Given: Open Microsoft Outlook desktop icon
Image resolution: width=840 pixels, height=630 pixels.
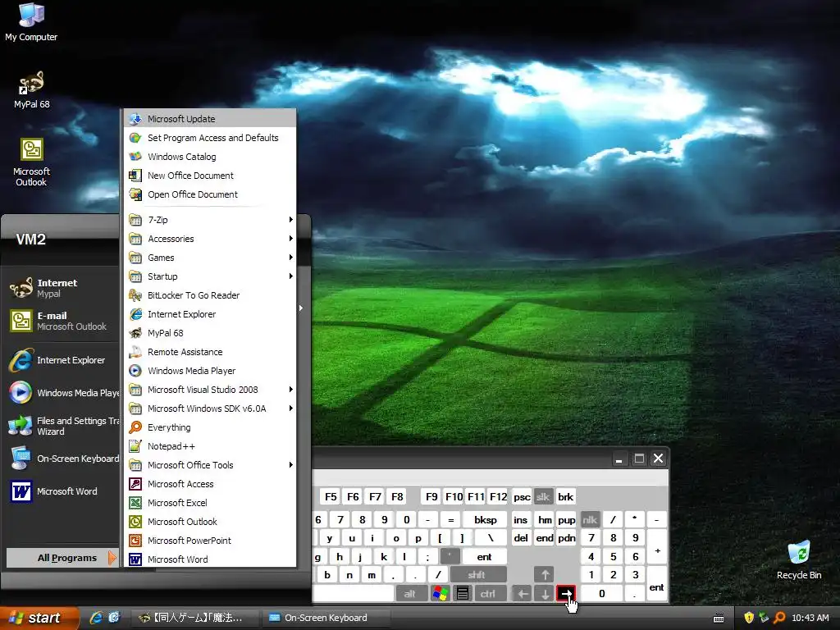Looking at the screenshot, I should pos(31,162).
